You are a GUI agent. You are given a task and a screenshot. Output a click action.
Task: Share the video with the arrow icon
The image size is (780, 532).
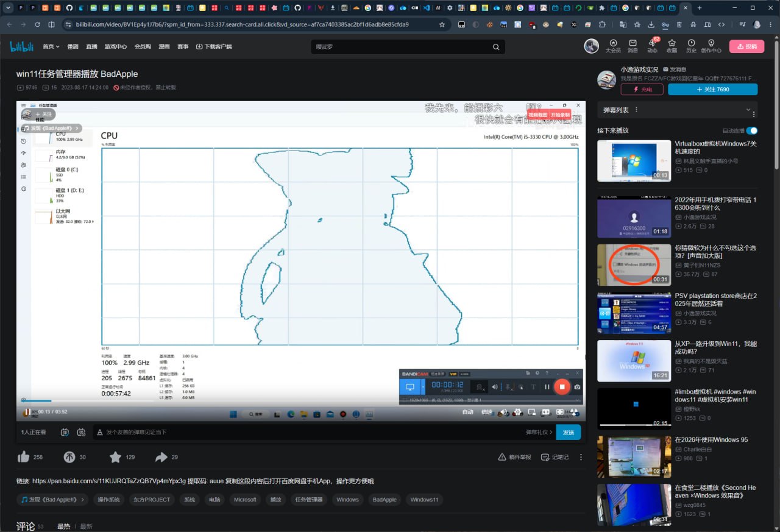coord(161,457)
